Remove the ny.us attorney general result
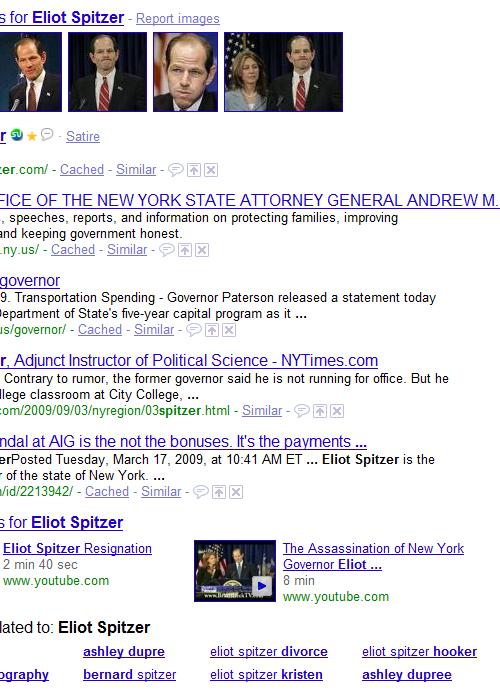This screenshot has width=500, height=700. (x=202, y=250)
